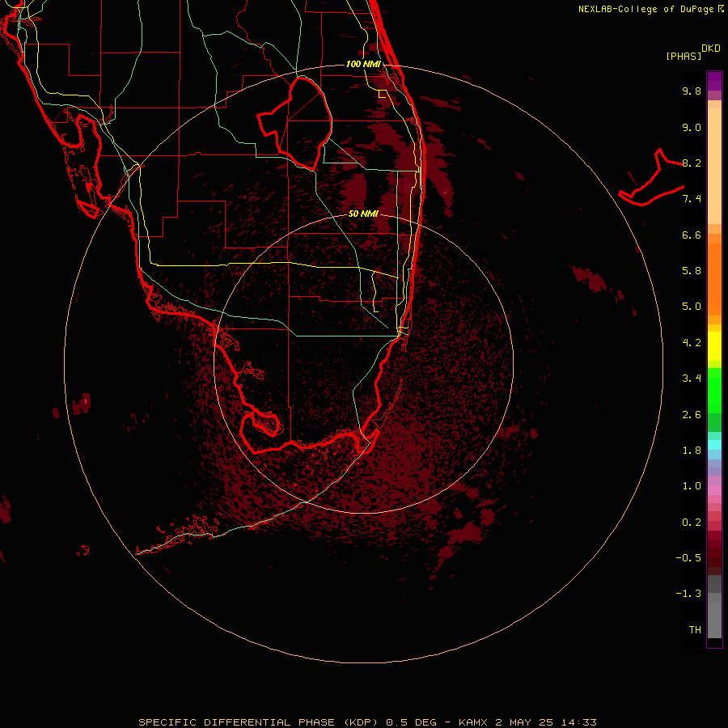Click the 5.0 value on the scale
The image size is (728, 728).
(x=692, y=307)
